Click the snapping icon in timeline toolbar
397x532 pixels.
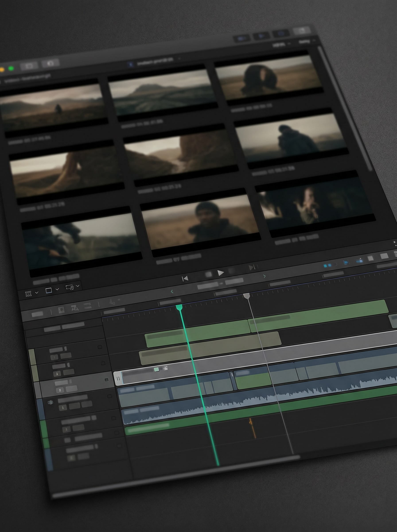pos(112,302)
